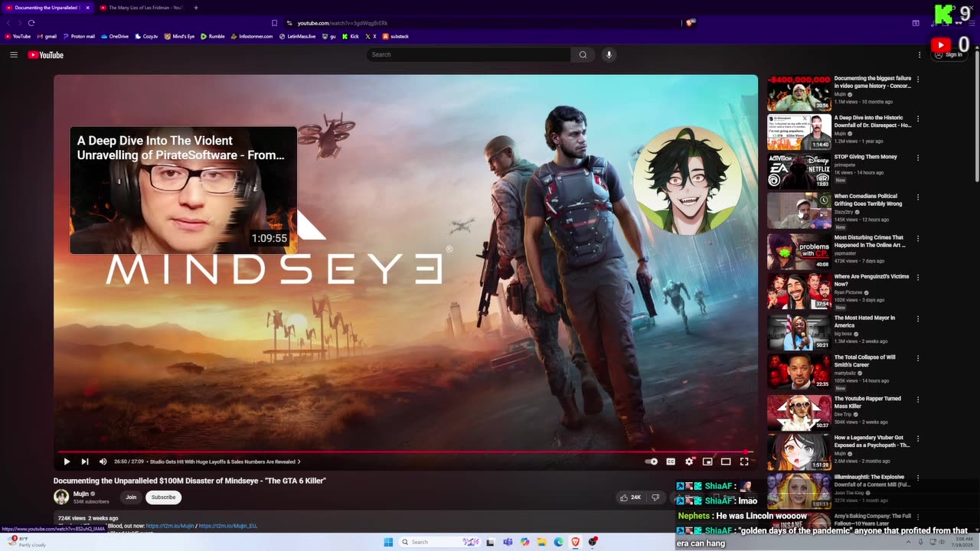This screenshot has height=551, width=980.
Task: Open more options for Will Smith's Career video
Action: [918, 357]
